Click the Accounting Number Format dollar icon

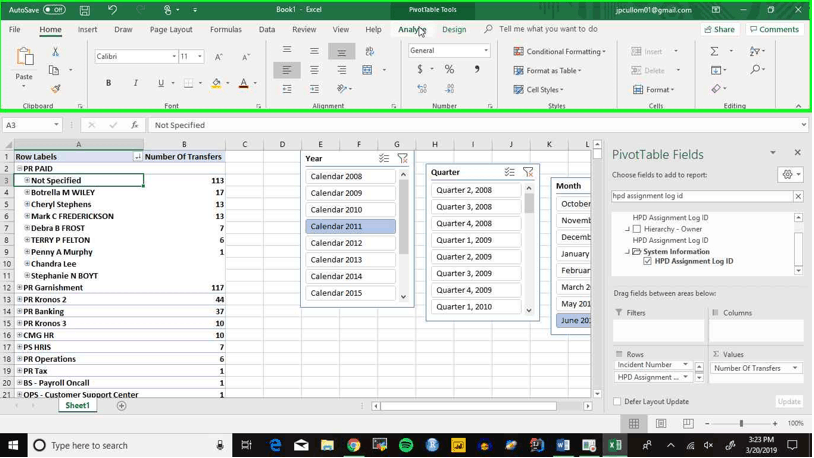pyautogui.click(x=420, y=70)
